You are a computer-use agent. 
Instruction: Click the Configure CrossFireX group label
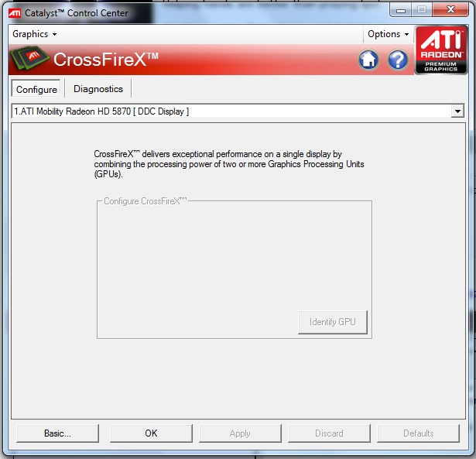[x=146, y=201]
